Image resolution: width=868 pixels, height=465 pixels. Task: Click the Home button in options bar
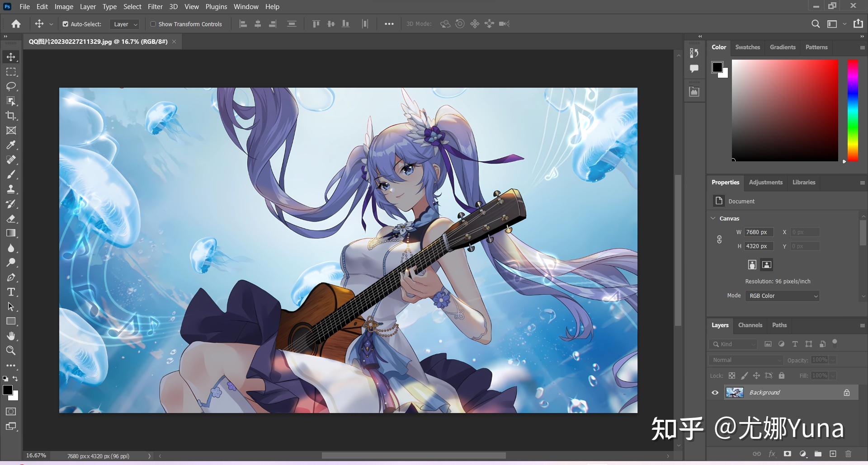(16, 24)
